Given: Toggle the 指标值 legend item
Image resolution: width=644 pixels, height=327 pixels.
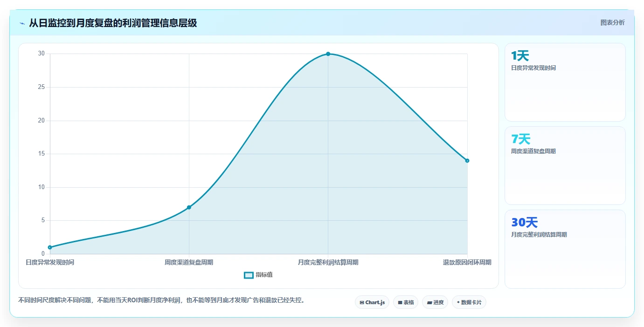Looking at the screenshot, I should point(258,275).
